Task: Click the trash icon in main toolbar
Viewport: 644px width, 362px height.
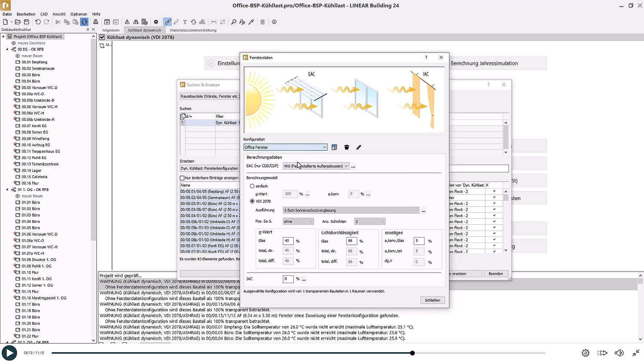Action: coord(263,22)
